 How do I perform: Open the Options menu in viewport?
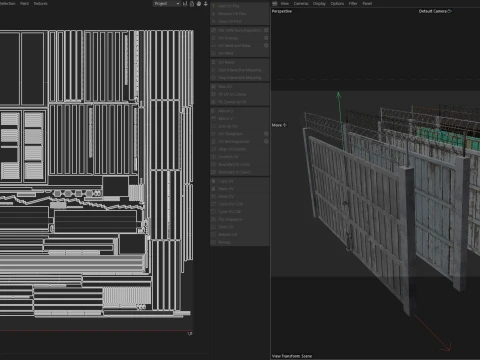click(337, 3)
